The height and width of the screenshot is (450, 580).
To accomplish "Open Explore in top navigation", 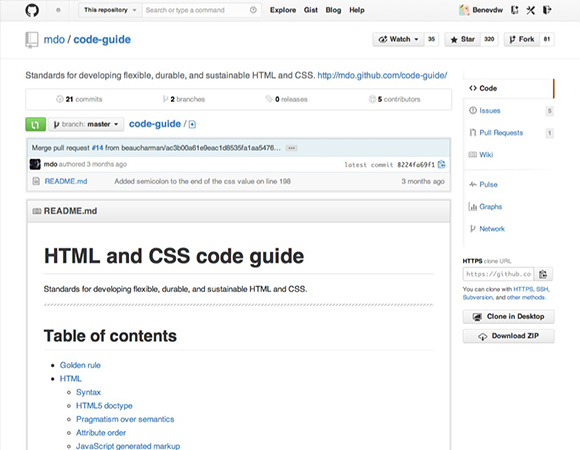I will [283, 10].
